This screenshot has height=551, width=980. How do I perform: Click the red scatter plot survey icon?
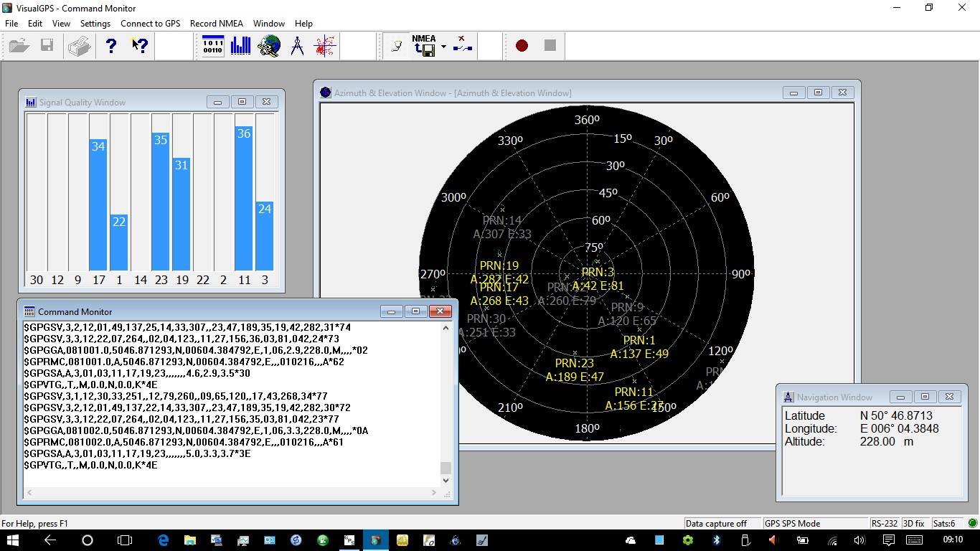[x=324, y=46]
